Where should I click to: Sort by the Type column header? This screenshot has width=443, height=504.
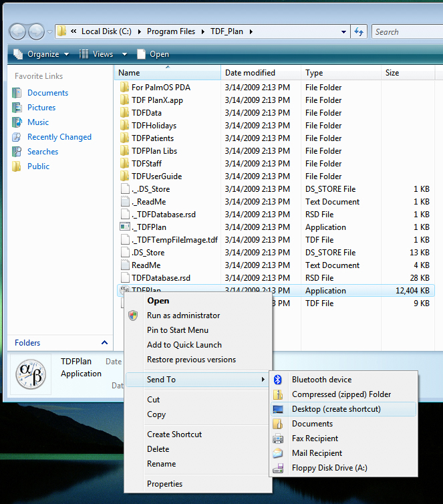click(341, 73)
